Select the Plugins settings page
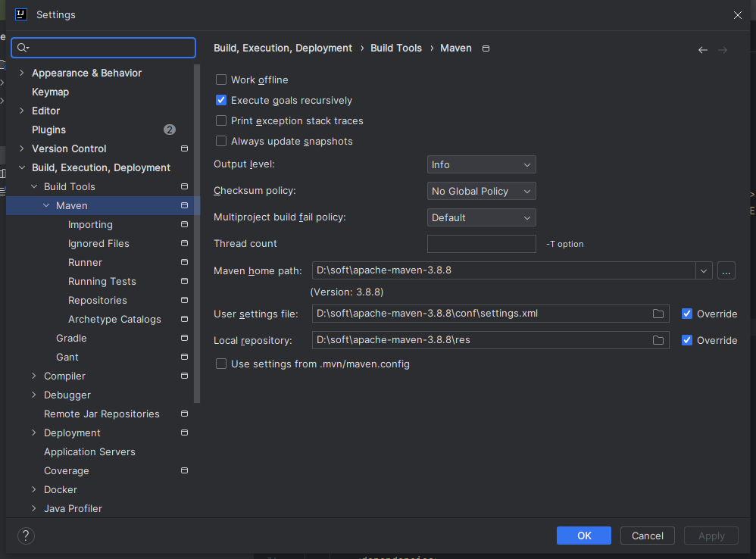Viewport: 756px width, 559px height. point(48,130)
